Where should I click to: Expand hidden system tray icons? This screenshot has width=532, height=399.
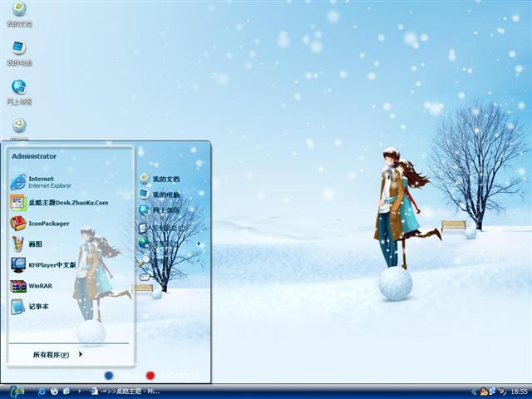[474, 392]
